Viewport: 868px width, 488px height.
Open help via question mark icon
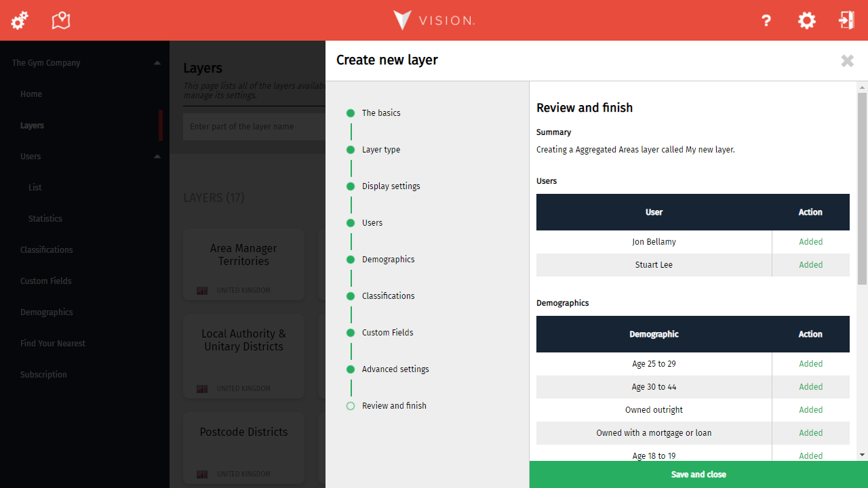766,20
